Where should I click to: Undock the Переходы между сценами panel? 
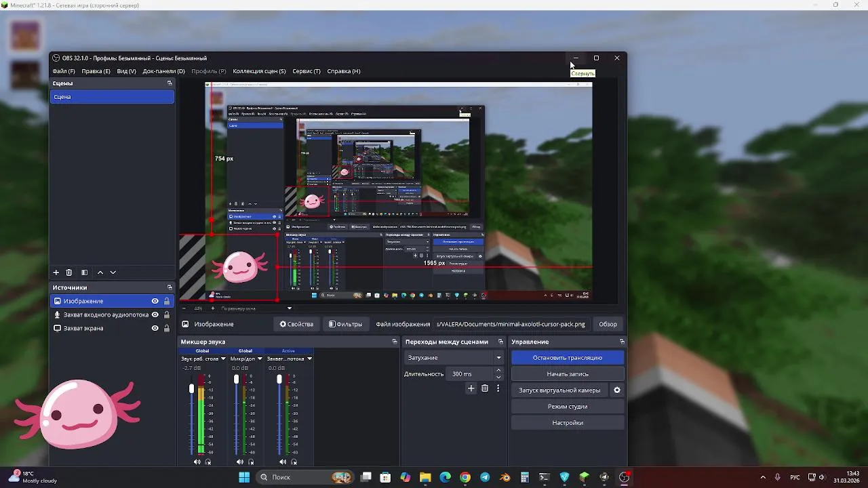500,342
